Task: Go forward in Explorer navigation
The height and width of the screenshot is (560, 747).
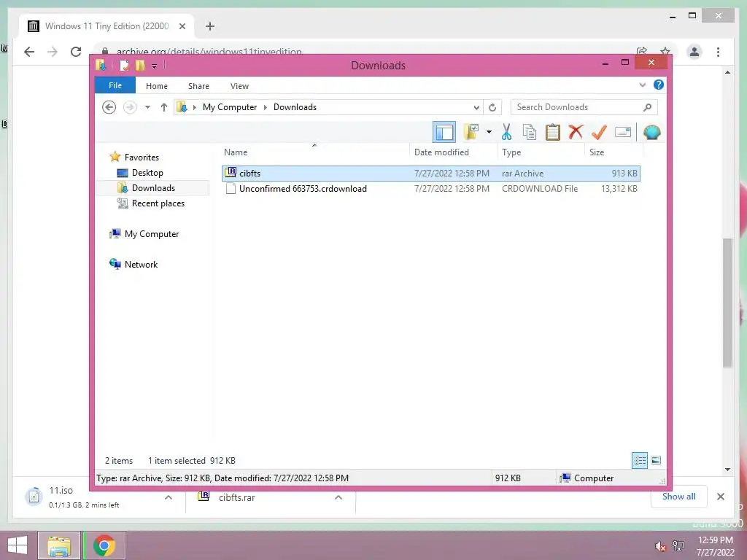Action: 130,107
